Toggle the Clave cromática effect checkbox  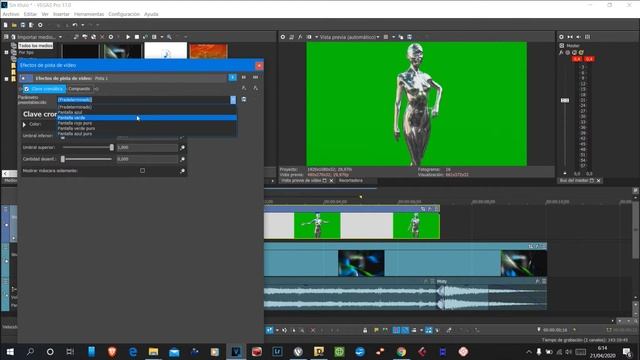coord(27,89)
